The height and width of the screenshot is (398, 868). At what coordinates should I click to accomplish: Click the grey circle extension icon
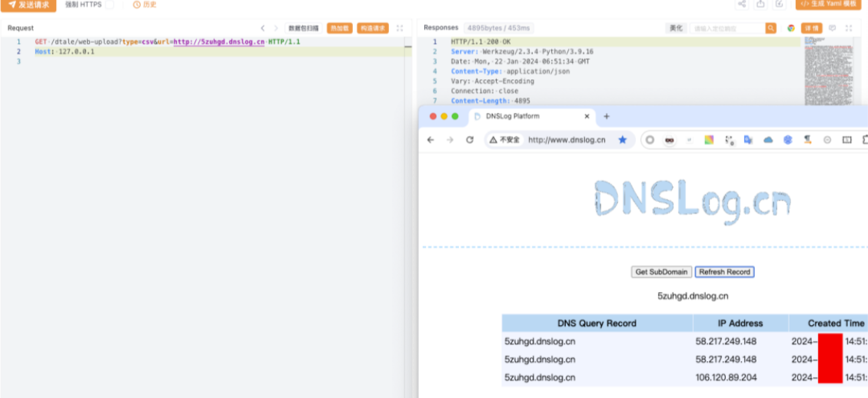pos(650,140)
